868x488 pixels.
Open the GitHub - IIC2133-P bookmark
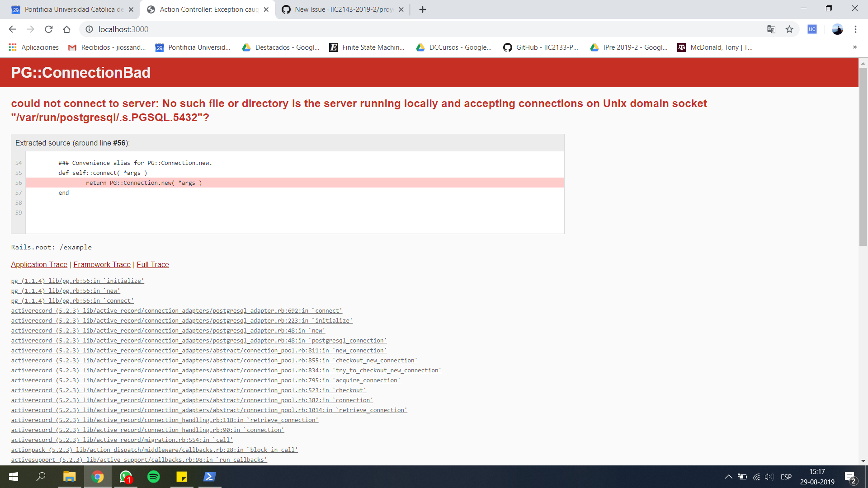pos(540,47)
